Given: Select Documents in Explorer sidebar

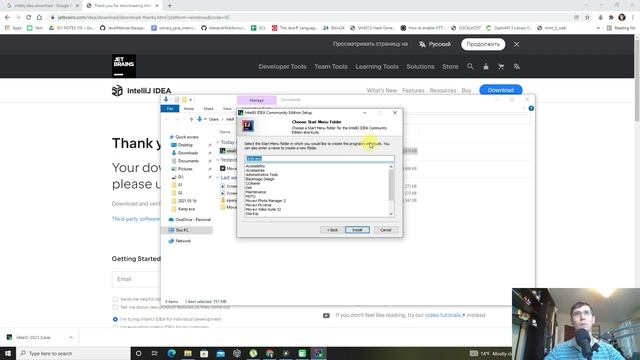Looking at the screenshot, I should 188,161.
